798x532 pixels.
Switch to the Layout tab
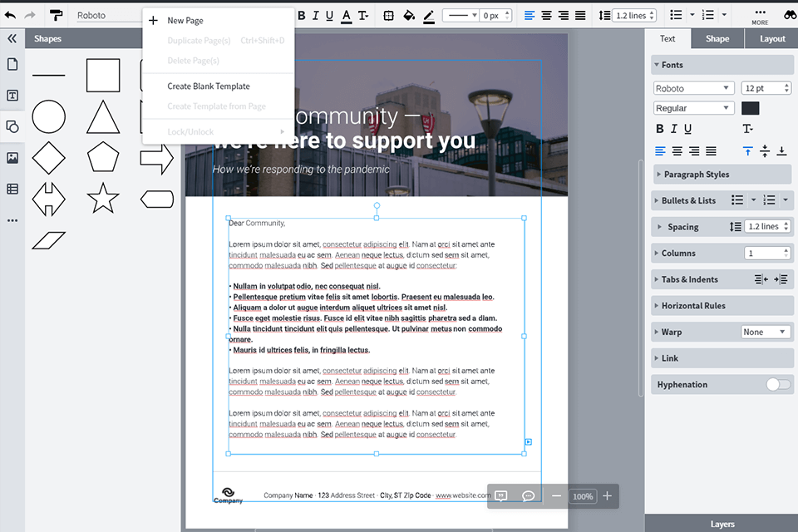pos(772,38)
